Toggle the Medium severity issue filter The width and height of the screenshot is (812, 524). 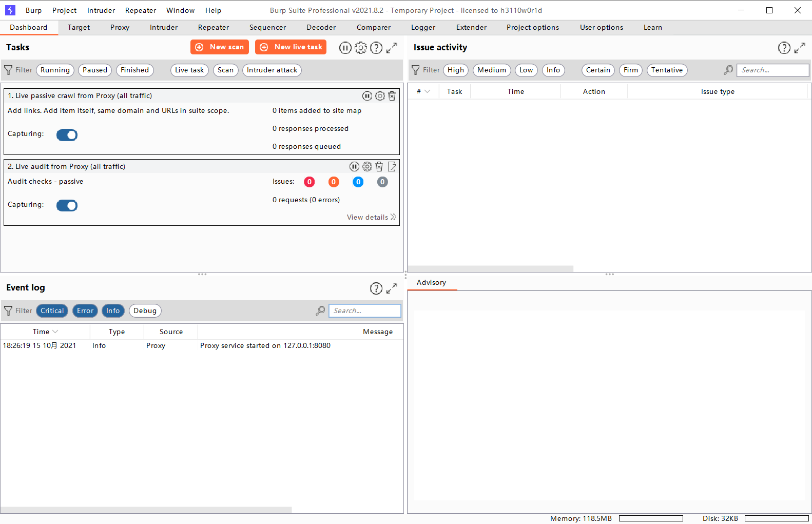pos(492,70)
